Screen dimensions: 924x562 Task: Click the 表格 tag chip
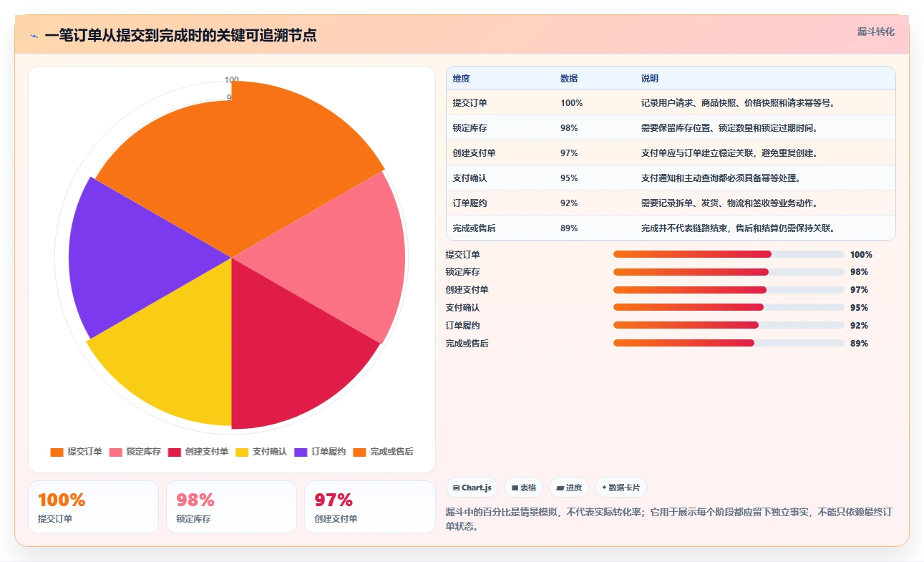click(524, 488)
